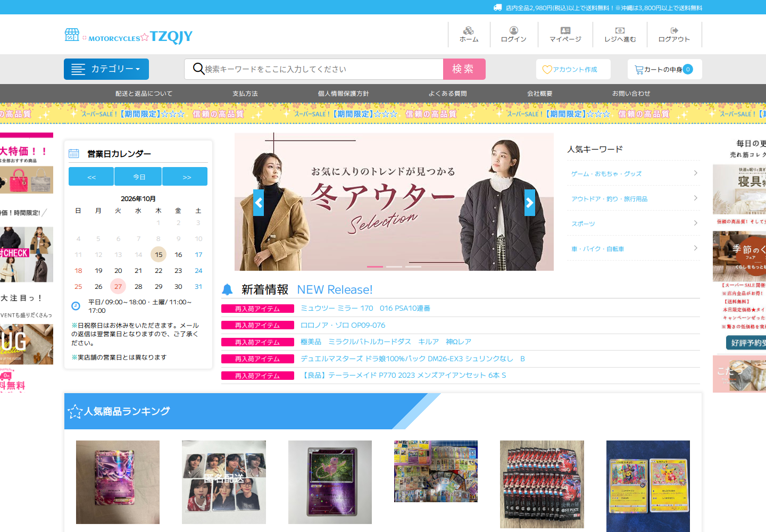This screenshot has width=766, height=532.
Task: Open アカウント作成 heart button
Action: pyautogui.click(x=573, y=69)
